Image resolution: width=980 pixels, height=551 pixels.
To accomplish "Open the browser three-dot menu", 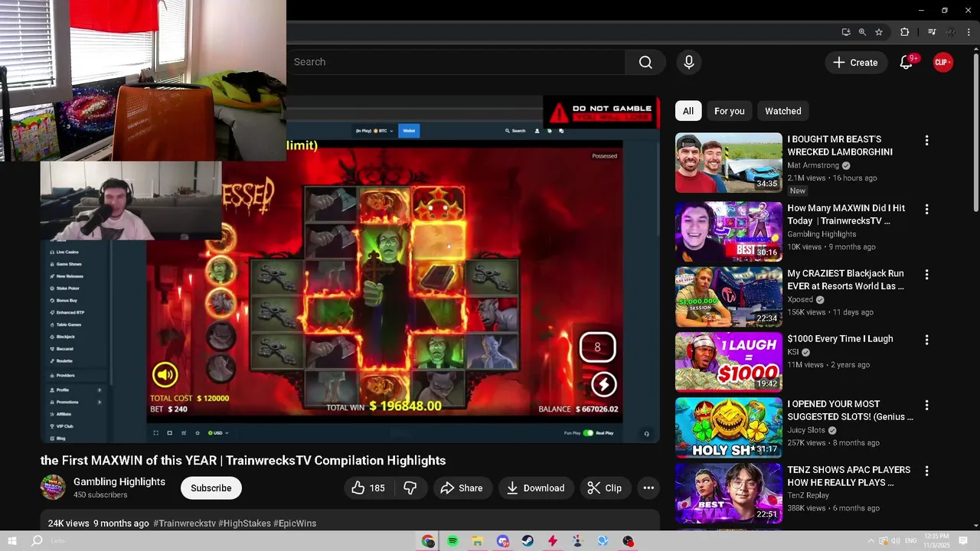I will pyautogui.click(x=969, y=32).
